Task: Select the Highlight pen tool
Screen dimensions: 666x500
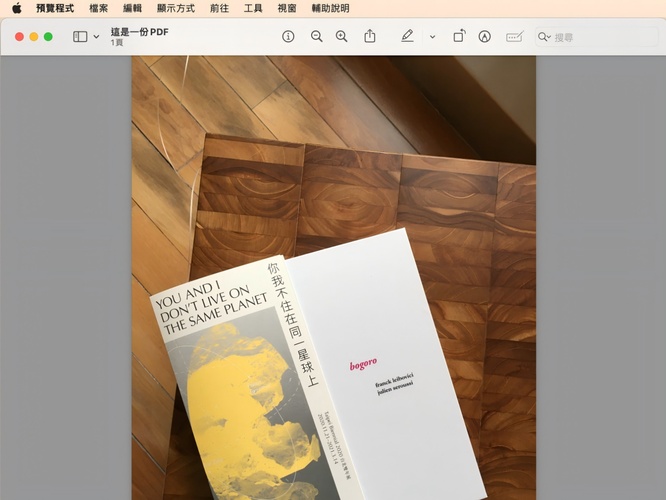Action: coord(407,36)
